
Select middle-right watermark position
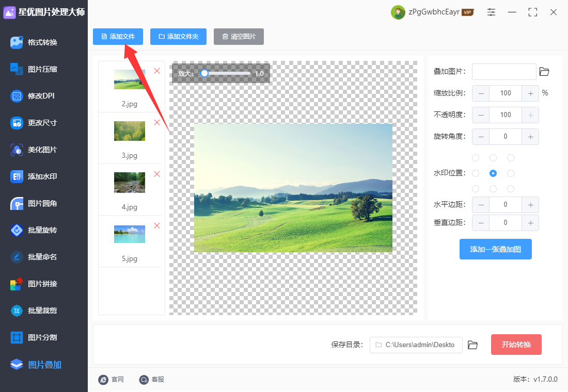click(510, 173)
